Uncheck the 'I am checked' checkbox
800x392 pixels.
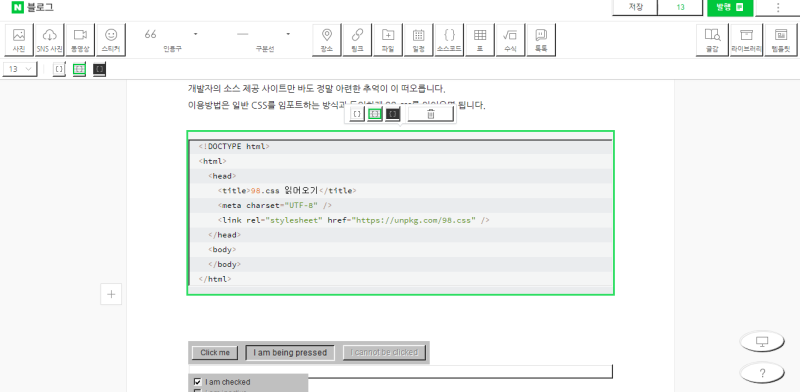[197, 382]
